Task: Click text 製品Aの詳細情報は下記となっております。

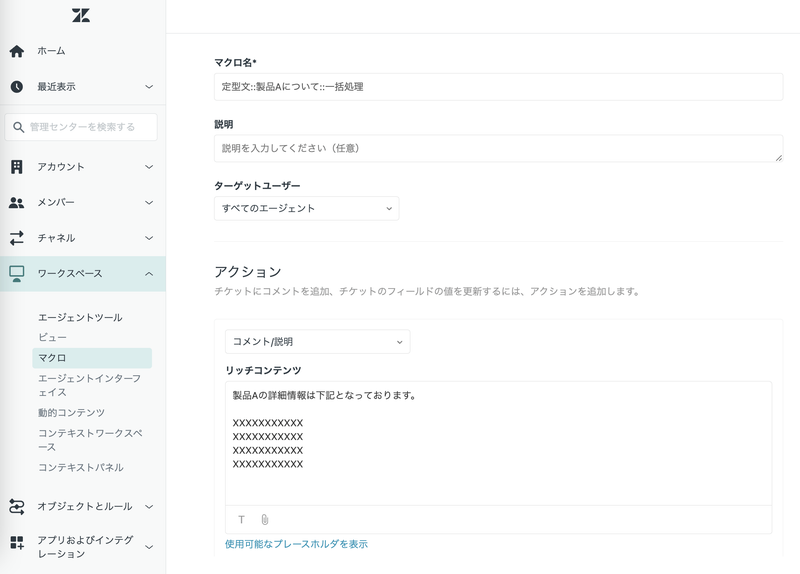Action: (325, 395)
